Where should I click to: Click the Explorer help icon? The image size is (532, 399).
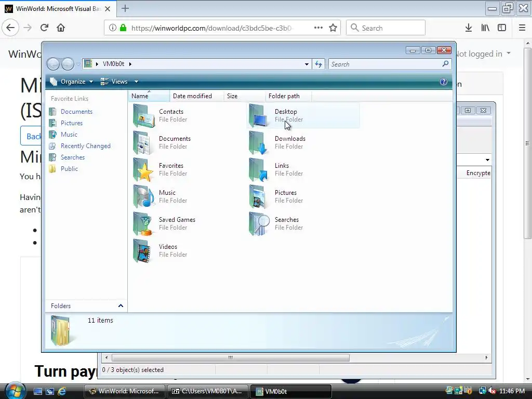click(x=443, y=82)
